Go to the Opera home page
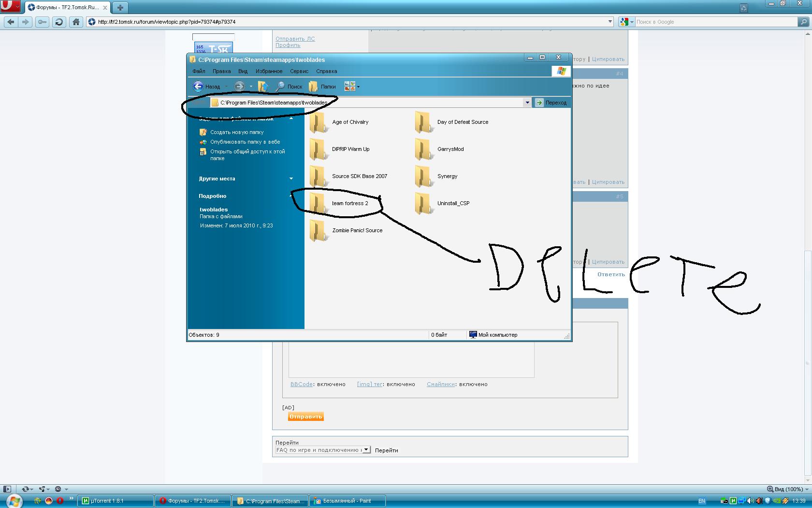 pos(76,22)
